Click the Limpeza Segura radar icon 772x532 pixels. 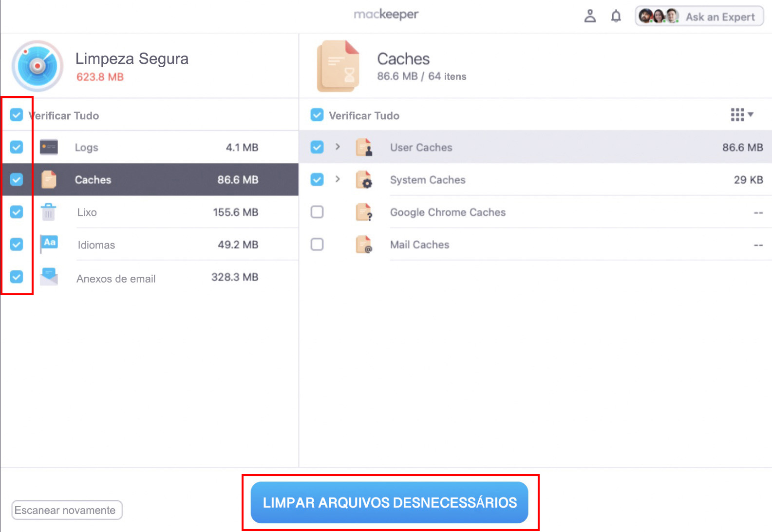pos(38,66)
